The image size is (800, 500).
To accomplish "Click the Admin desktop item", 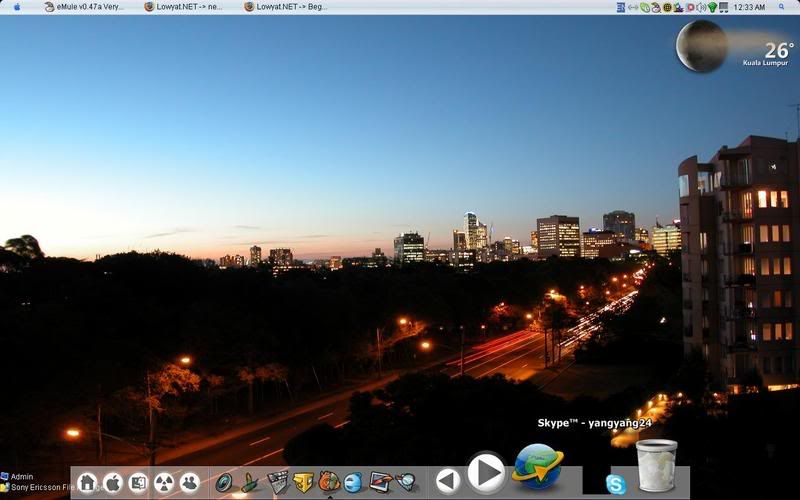I will (22, 477).
